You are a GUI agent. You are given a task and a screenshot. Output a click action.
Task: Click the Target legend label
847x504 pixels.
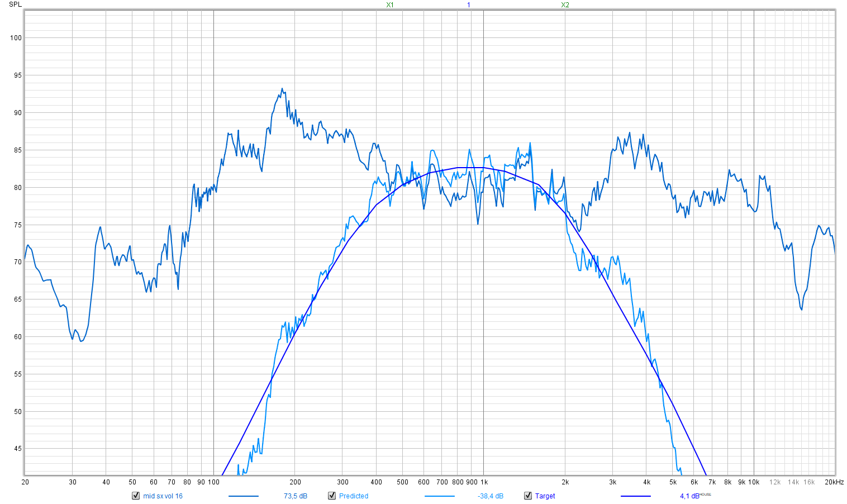[x=545, y=496]
